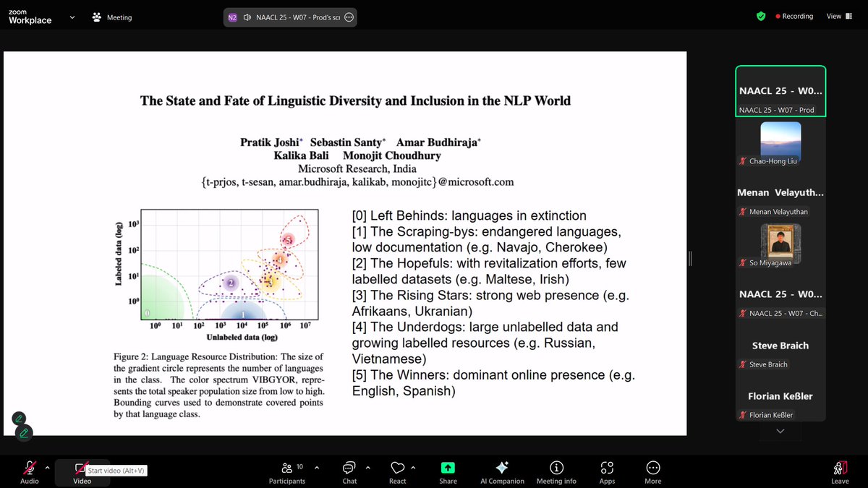Open the shared screen options ellipsis
868x488 pixels.
[349, 17]
